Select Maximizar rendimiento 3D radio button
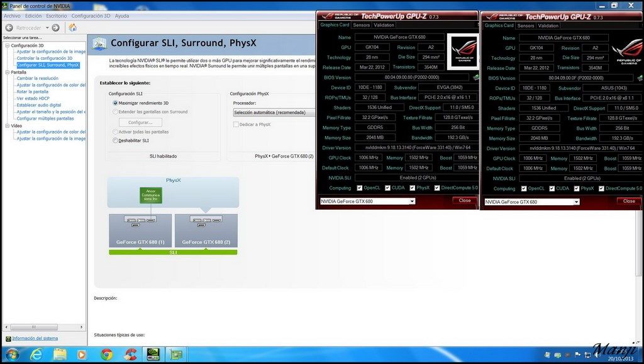The width and height of the screenshot is (644, 364). point(115,103)
